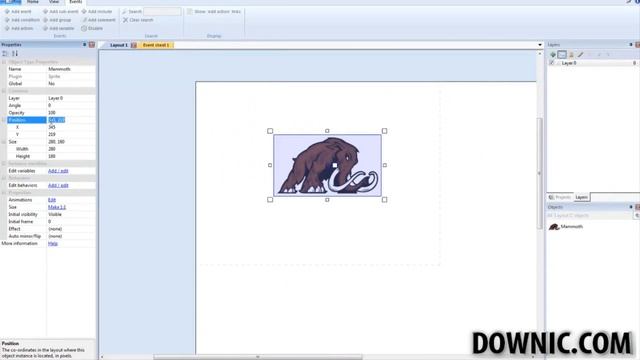Click Add / edit for variables
The width and height of the screenshot is (640, 360).
[58, 171]
